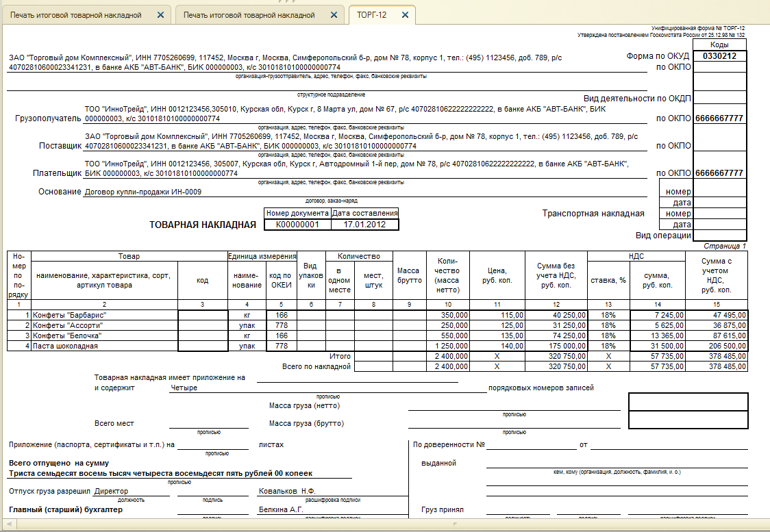Select the Конфеты "Барбарис" product cell
This screenshot has height=532, width=770.
click(x=104, y=315)
